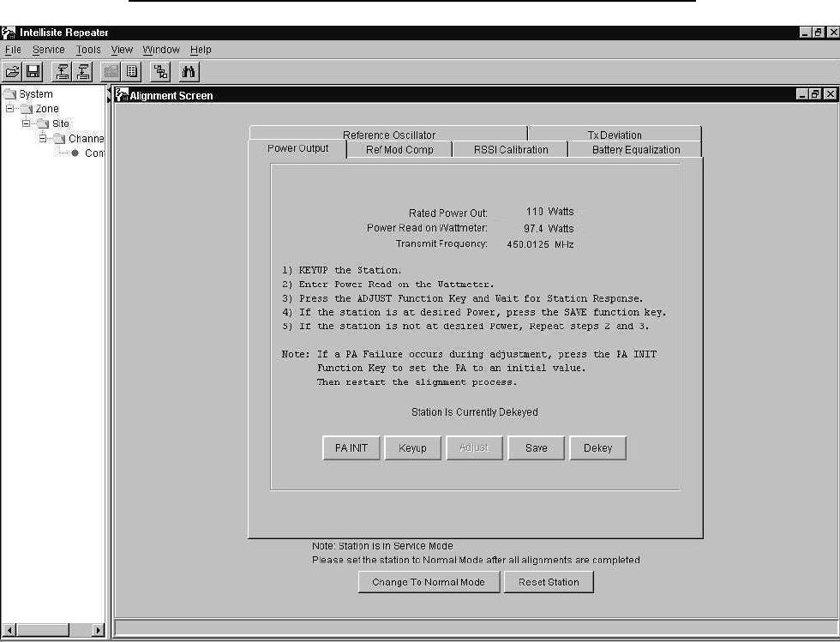Switch to the RSSI Calibration tab

click(x=511, y=149)
